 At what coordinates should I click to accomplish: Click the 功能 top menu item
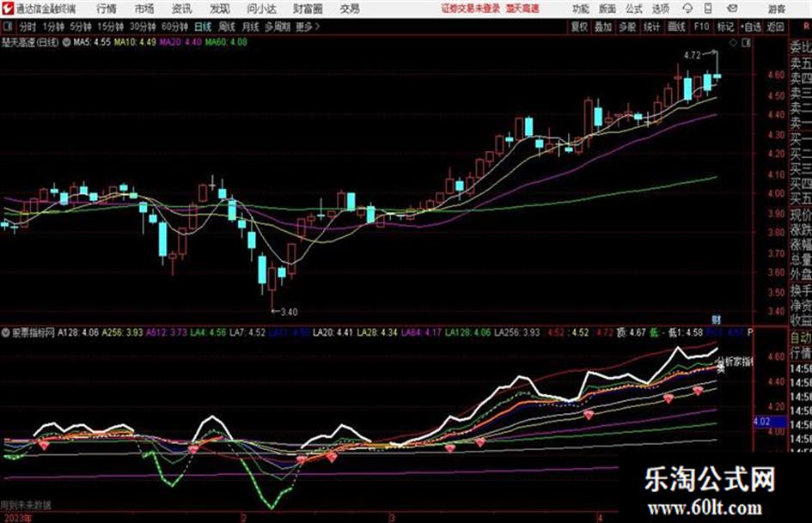[x=581, y=9]
